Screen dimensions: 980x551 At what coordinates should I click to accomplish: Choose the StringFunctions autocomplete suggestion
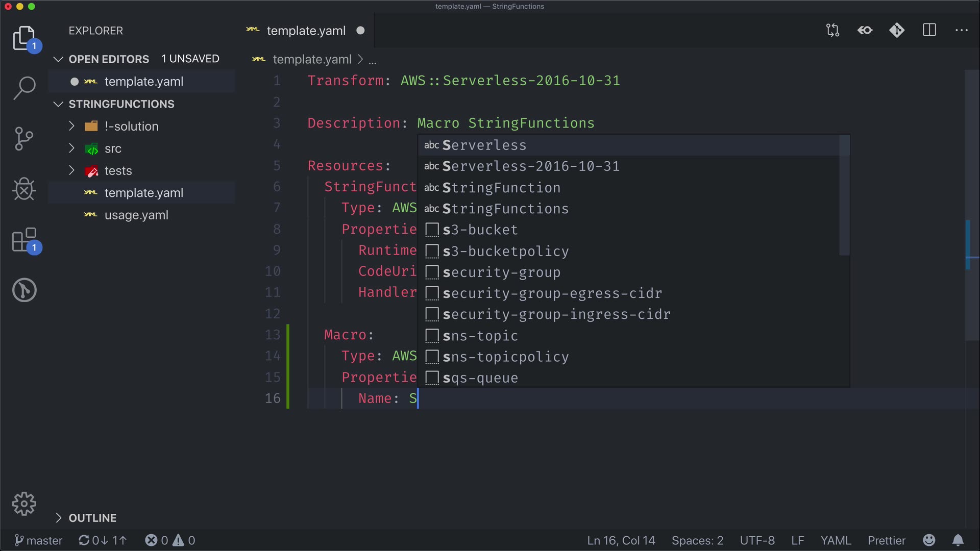505,209
